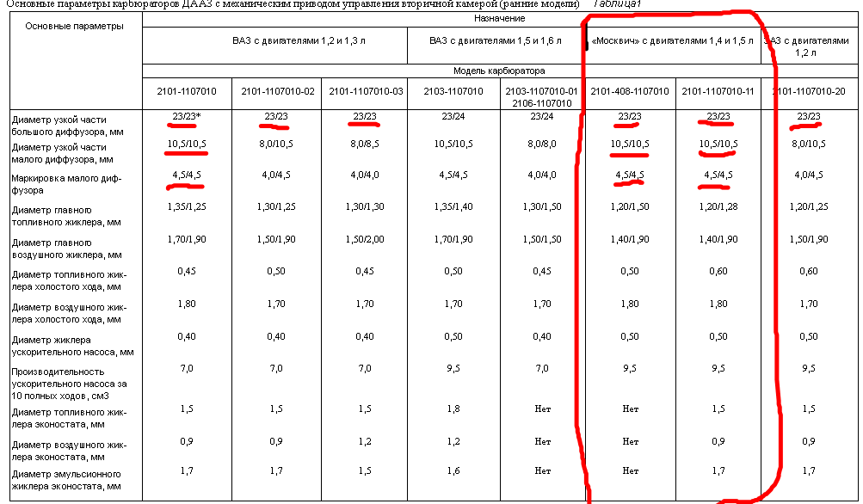
Task: Click the '23/23*' value cell
Action: pos(187,116)
